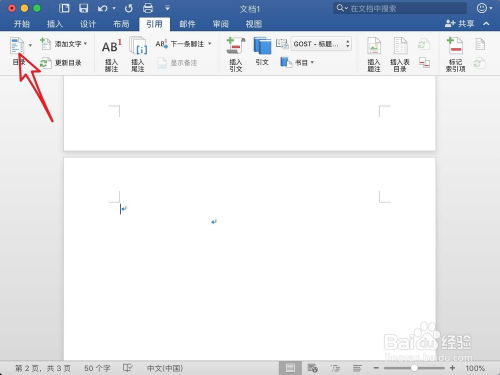This screenshot has width=500, height=375.
Task: Open the GOST citation style combo box
Action: (322, 44)
